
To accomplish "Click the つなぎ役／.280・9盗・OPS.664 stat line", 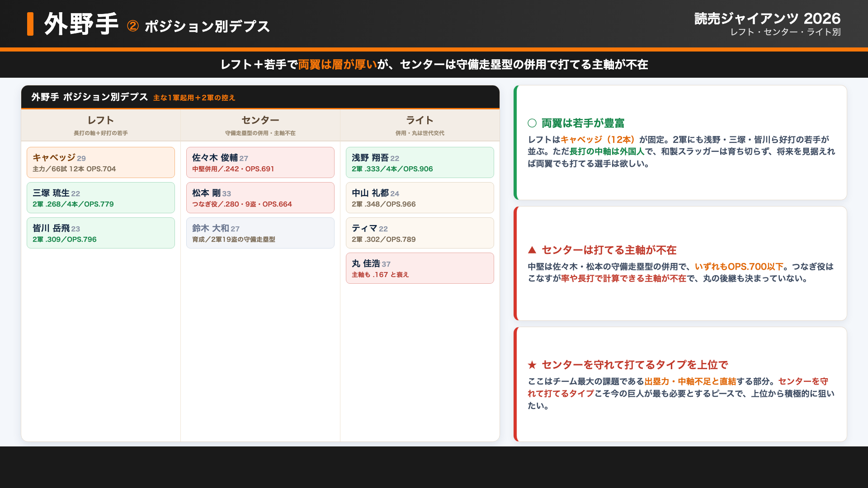I will pyautogui.click(x=242, y=204).
